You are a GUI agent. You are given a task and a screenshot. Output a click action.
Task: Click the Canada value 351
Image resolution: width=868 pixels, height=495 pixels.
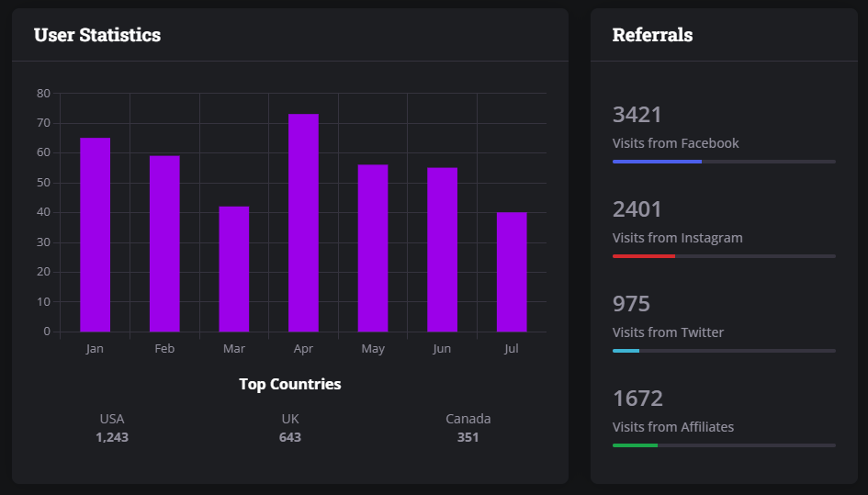(x=468, y=437)
